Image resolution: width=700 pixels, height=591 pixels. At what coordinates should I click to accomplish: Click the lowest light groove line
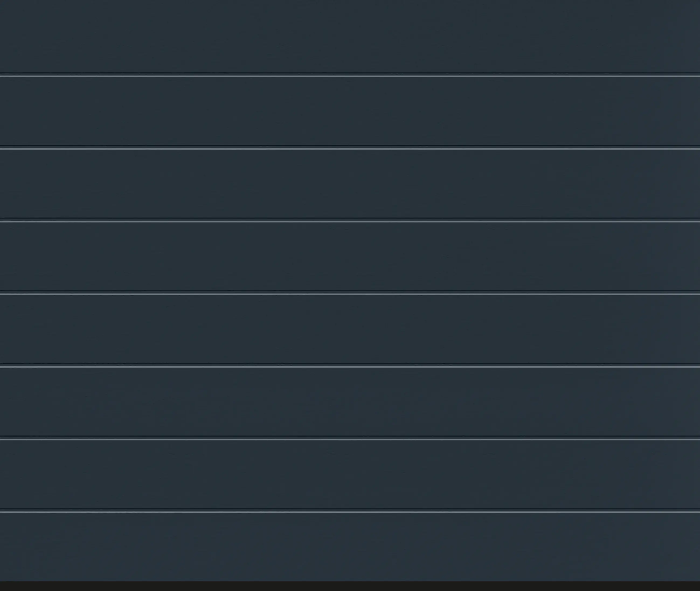tap(350, 512)
